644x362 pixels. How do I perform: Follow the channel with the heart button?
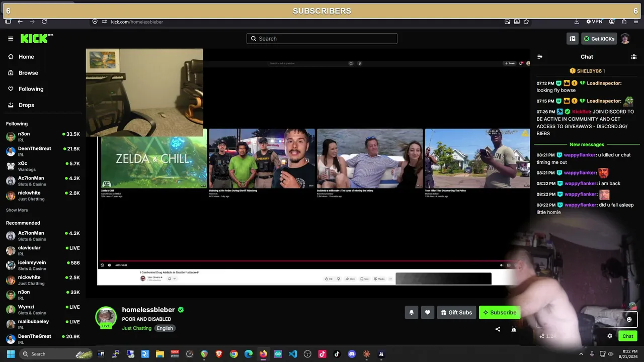click(428, 312)
